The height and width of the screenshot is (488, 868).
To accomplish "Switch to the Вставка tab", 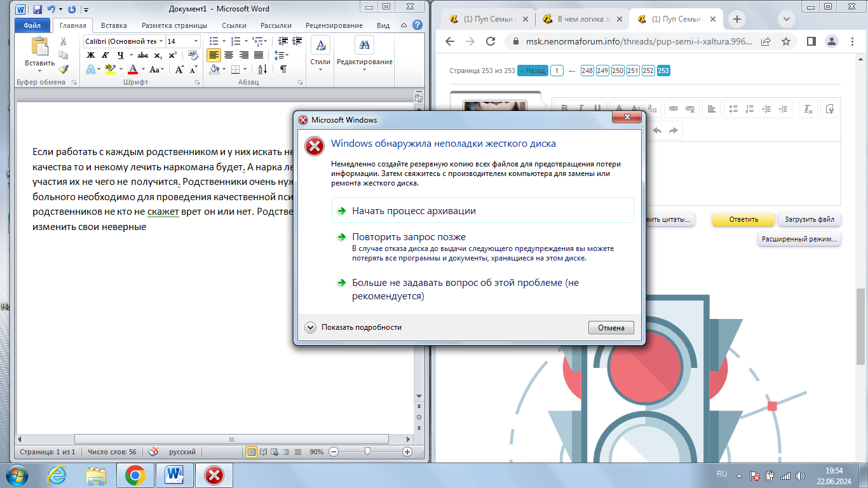I will coord(114,25).
